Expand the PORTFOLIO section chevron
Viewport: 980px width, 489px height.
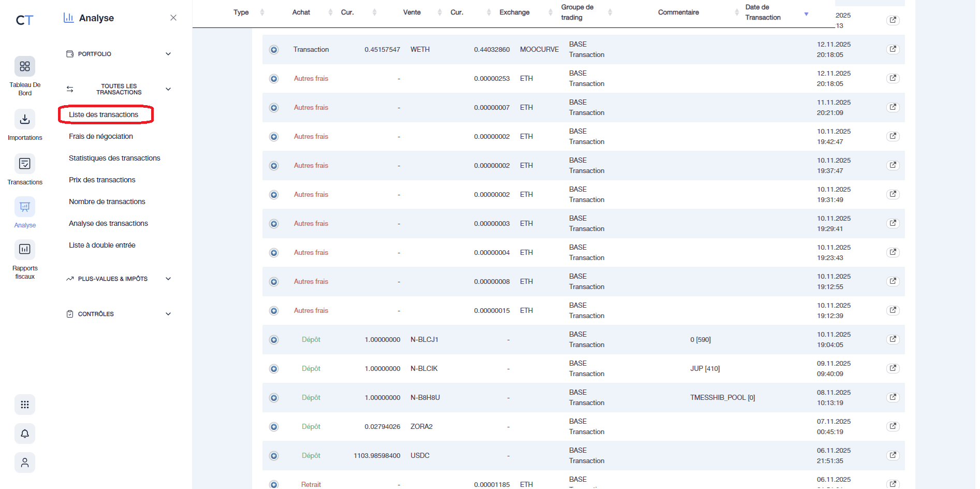click(168, 53)
